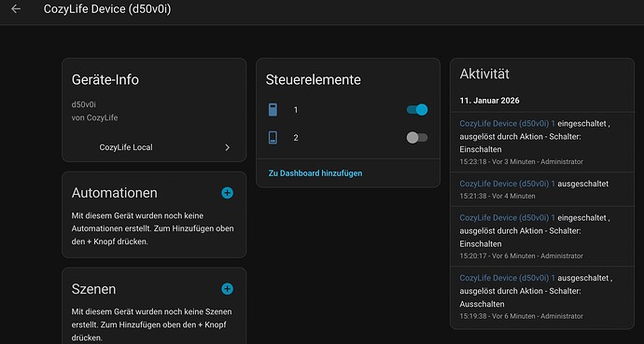This screenshot has width=644, height=344.
Task: Click the Szenen heading
Action: click(93, 289)
